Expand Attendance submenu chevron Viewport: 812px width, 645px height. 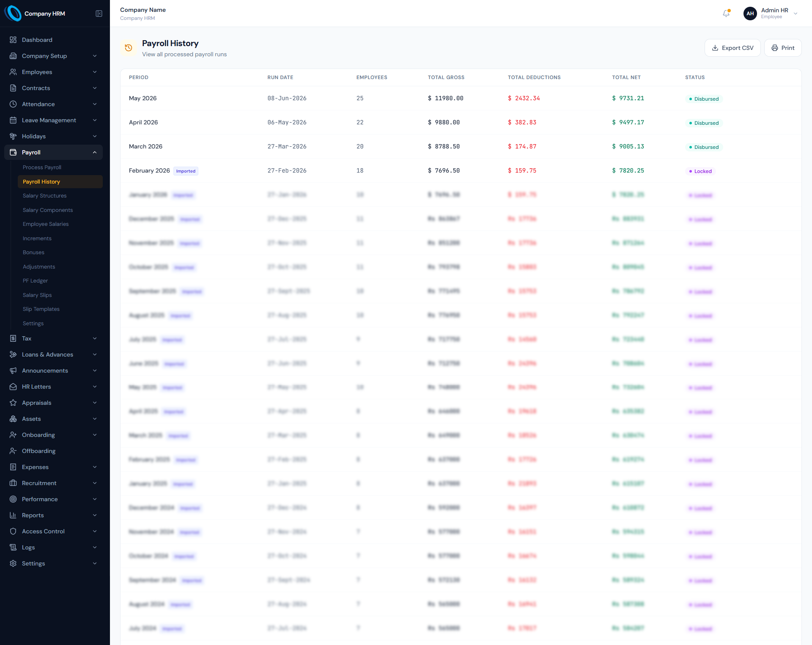(95, 104)
